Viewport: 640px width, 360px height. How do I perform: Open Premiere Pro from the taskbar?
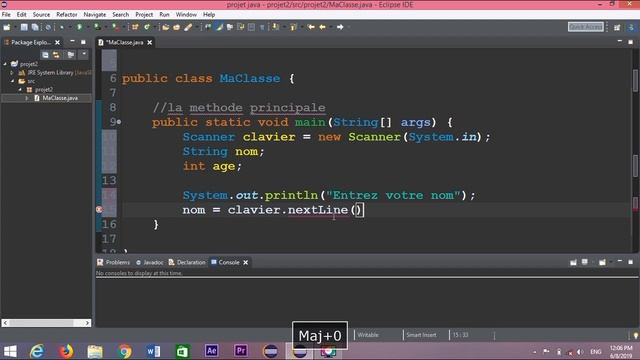point(241,351)
